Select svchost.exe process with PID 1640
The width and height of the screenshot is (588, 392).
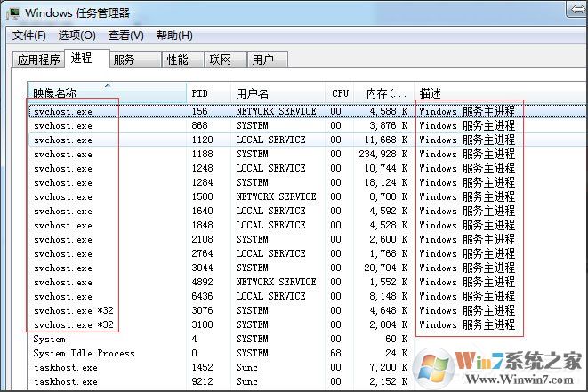point(308,211)
